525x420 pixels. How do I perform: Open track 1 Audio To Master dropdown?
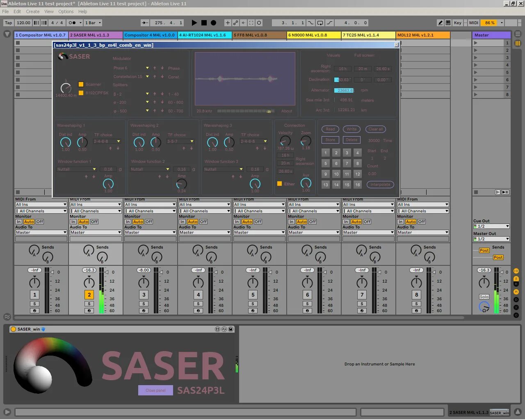point(41,233)
